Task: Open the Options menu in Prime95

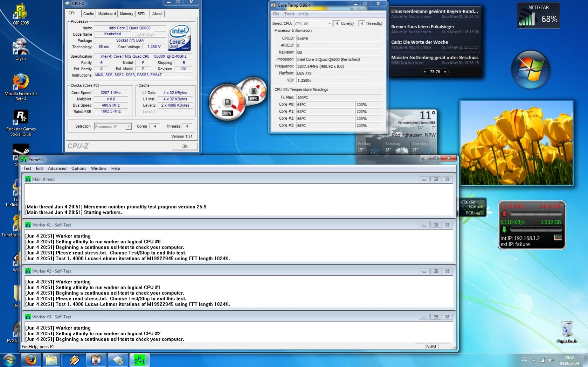Action: pyautogui.click(x=79, y=168)
